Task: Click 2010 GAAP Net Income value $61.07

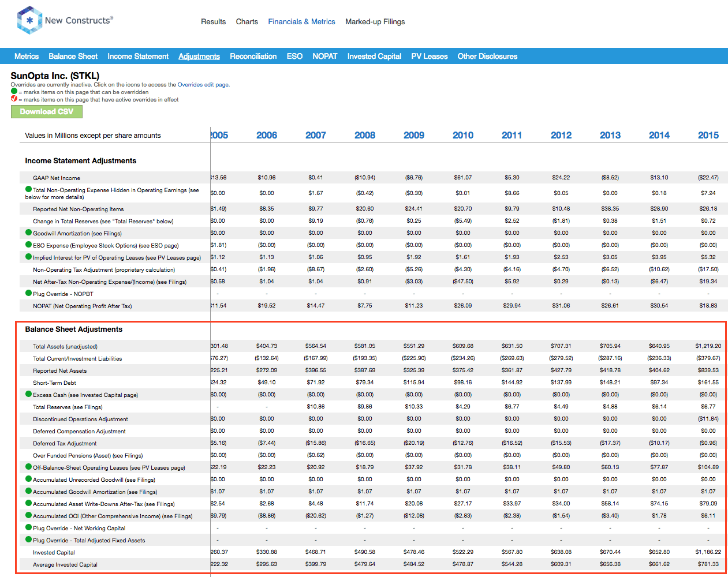Action: click(463, 178)
